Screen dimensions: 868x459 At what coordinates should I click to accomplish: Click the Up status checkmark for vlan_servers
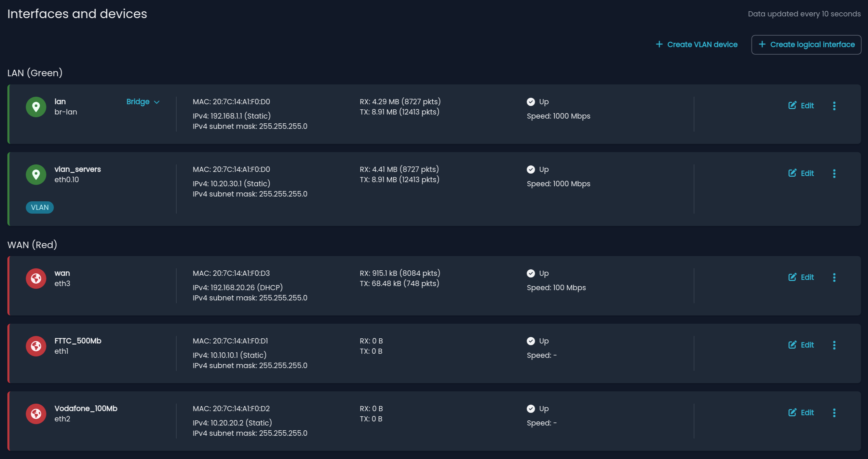tap(530, 169)
